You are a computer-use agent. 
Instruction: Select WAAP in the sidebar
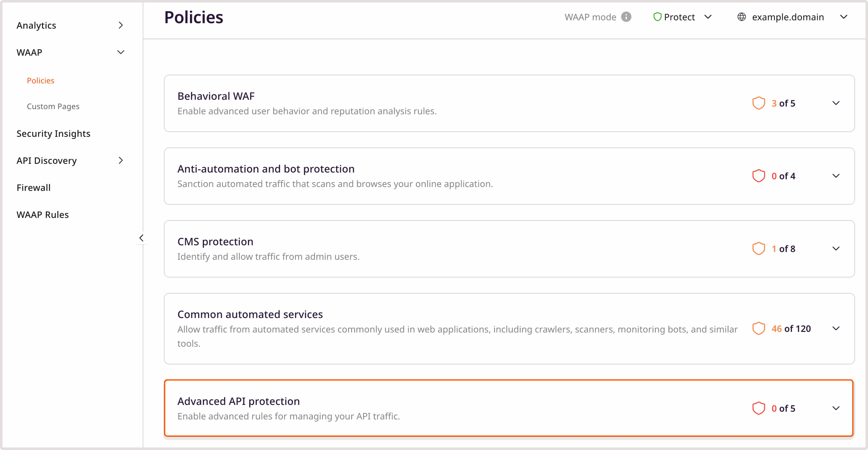(29, 52)
